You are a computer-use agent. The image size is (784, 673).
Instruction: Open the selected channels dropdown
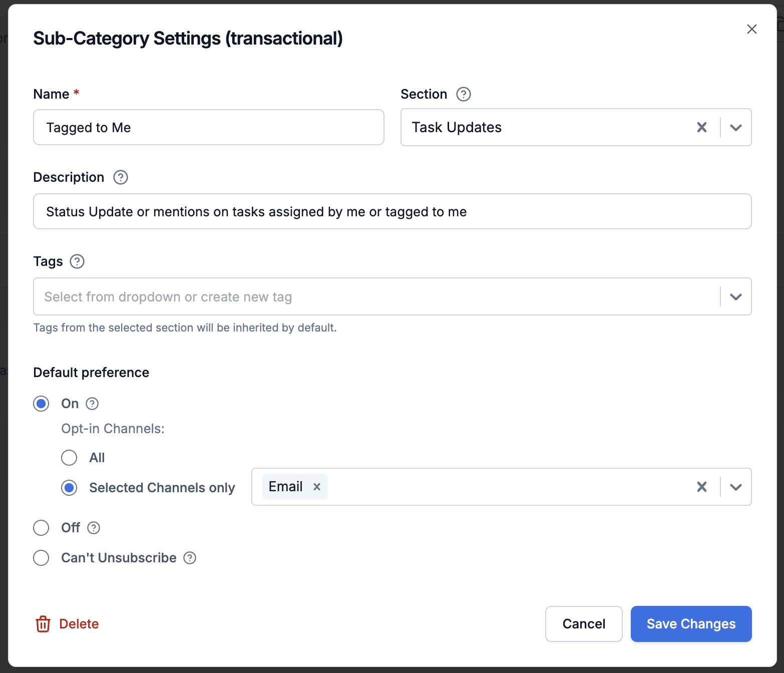click(x=735, y=487)
